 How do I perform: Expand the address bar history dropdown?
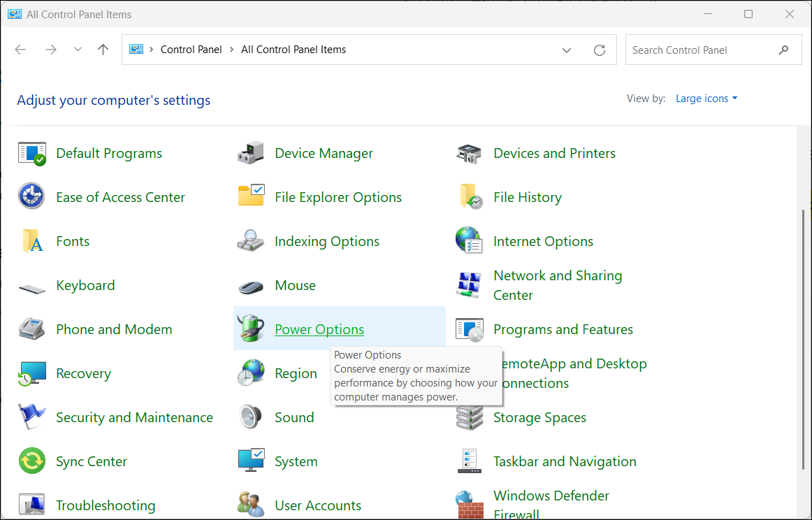(566, 50)
